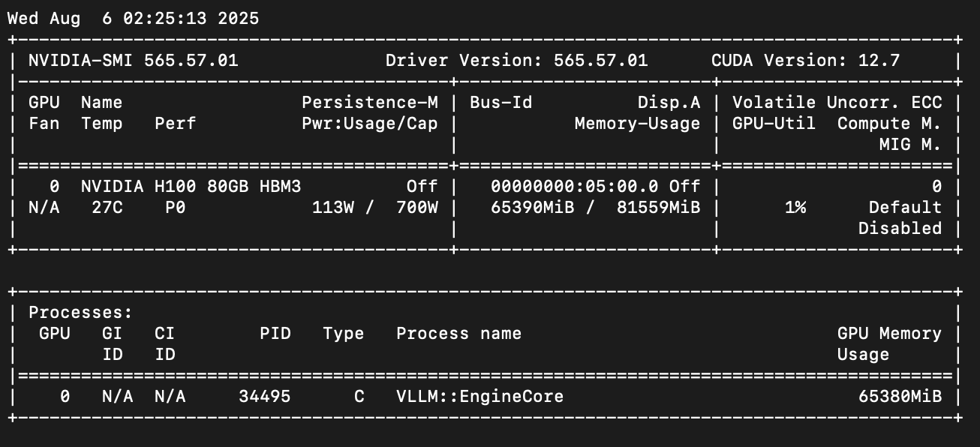Screen dimensions: 980x447
Task: Click the Processes section heading
Action: point(80,312)
